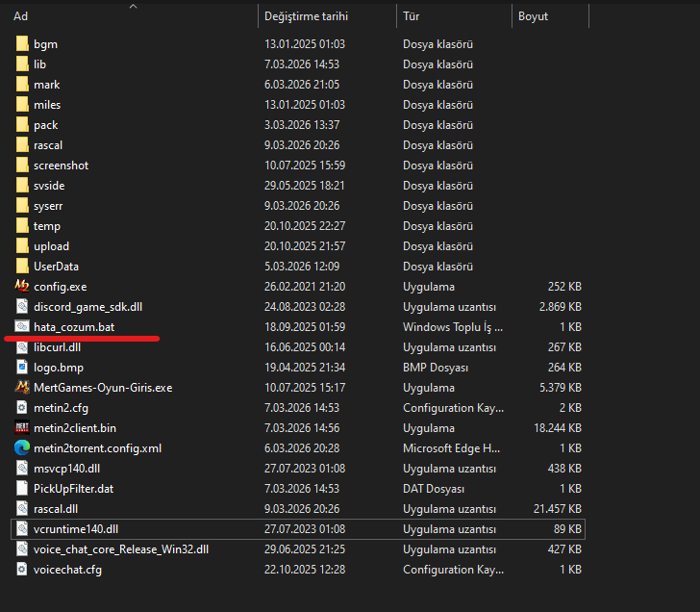Select the bgm folder name
This screenshot has height=612, width=700.
tap(45, 44)
